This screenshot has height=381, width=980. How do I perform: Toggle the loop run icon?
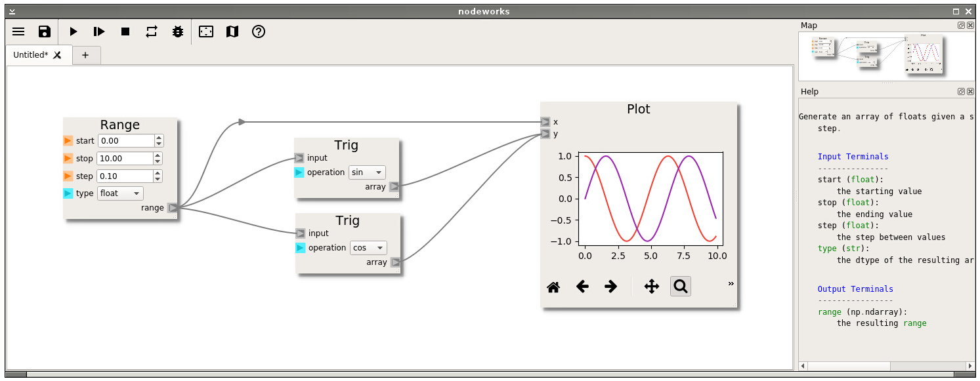click(152, 31)
